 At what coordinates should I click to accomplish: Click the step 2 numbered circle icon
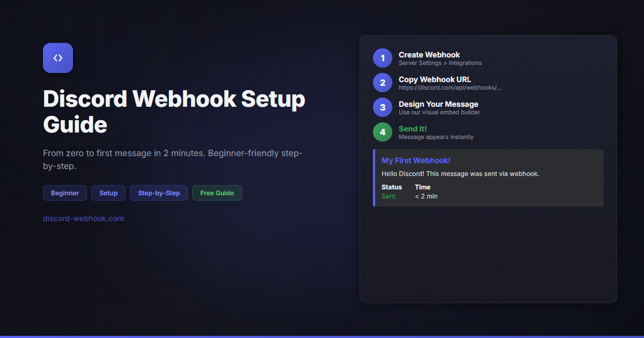[x=382, y=83]
